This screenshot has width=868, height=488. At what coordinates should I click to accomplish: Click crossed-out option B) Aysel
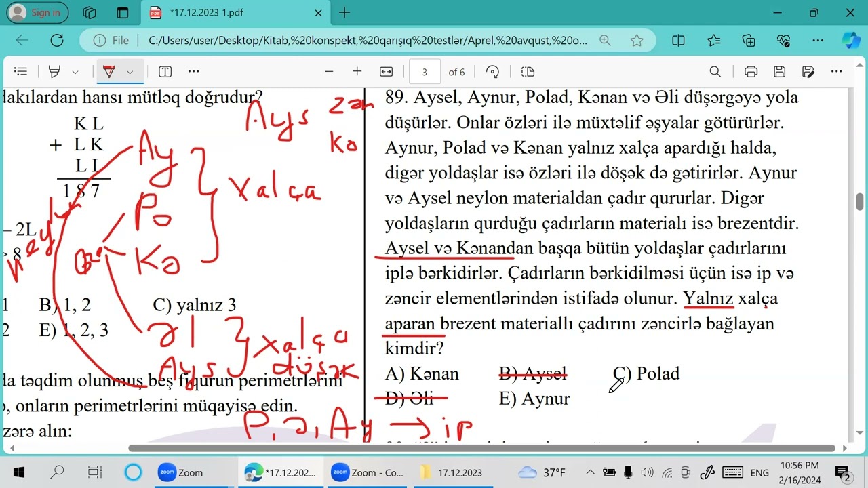(532, 374)
